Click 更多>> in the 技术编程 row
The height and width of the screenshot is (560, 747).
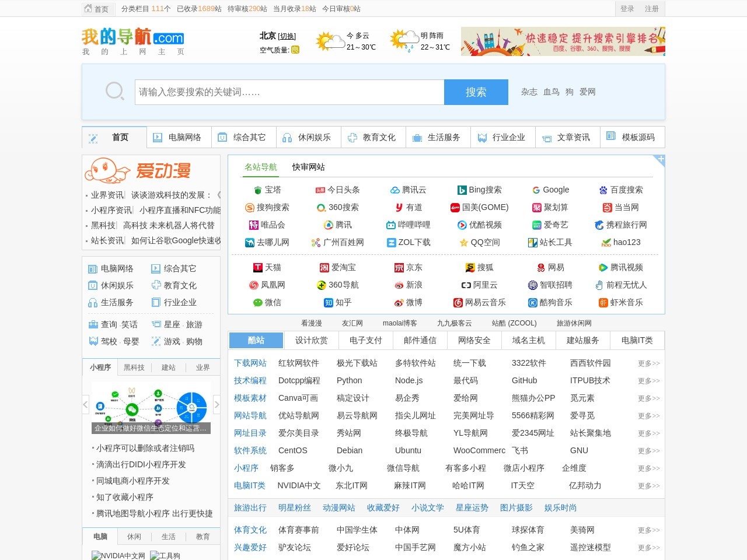649,381
